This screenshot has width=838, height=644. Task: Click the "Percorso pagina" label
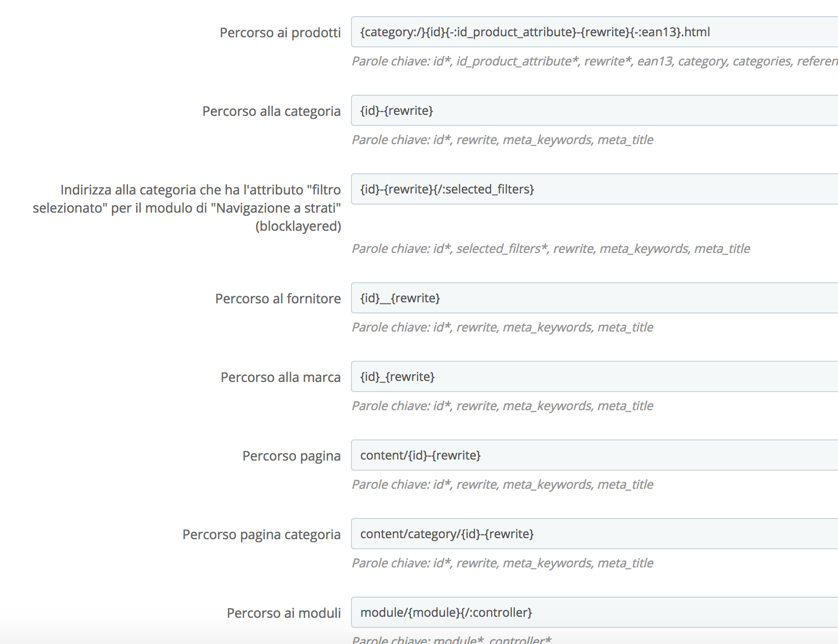click(291, 456)
